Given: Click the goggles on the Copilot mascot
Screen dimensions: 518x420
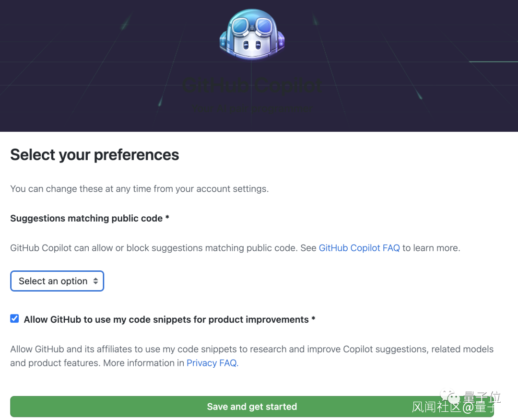Looking at the screenshot, I should (x=252, y=25).
